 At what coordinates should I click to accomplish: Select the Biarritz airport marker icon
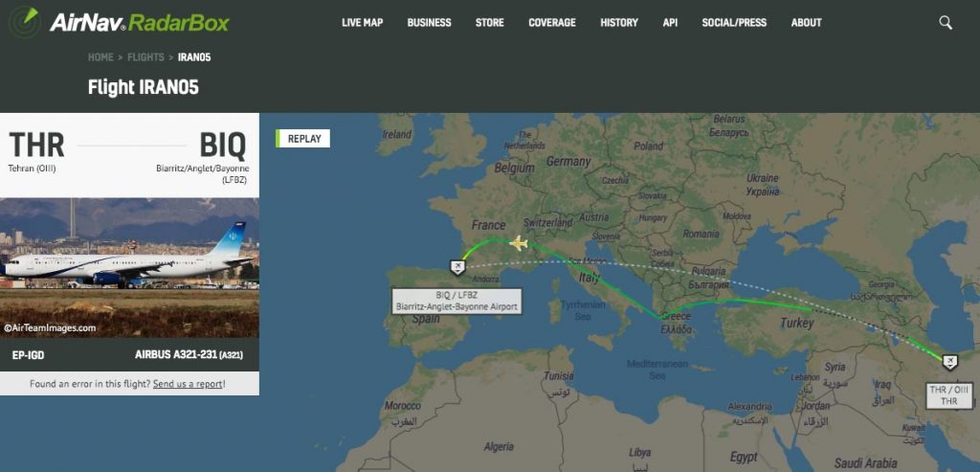457,267
